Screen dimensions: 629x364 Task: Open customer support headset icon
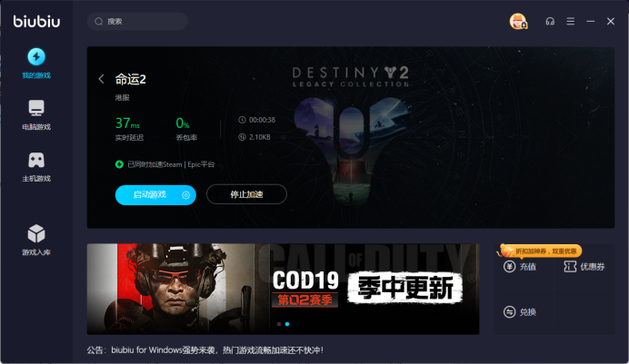550,21
